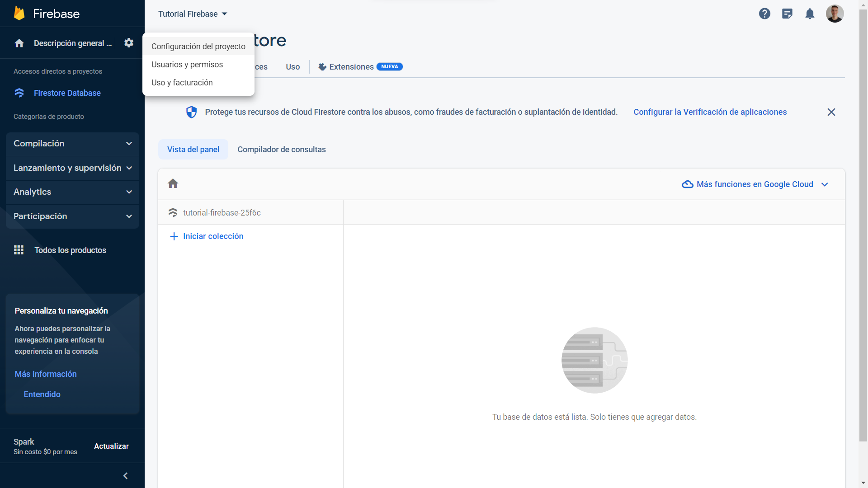868x488 pixels.
Task: Click the database root home icon
Action: click(173, 183)
